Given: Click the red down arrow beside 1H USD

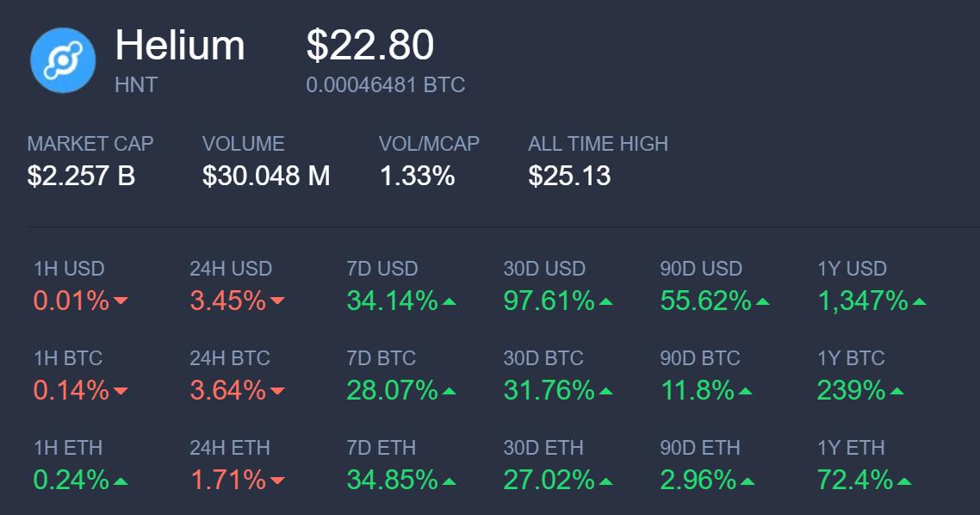Looking at the screenshot, I should [121, 301].
